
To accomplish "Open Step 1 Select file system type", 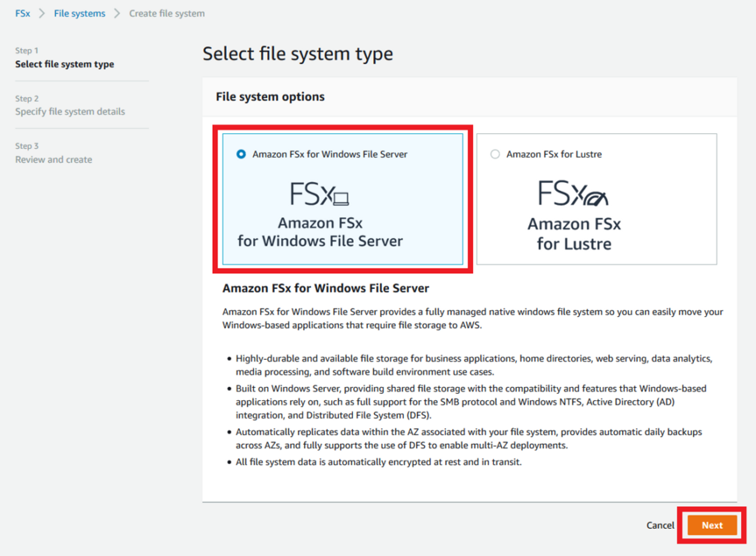I will click(65, 64).
